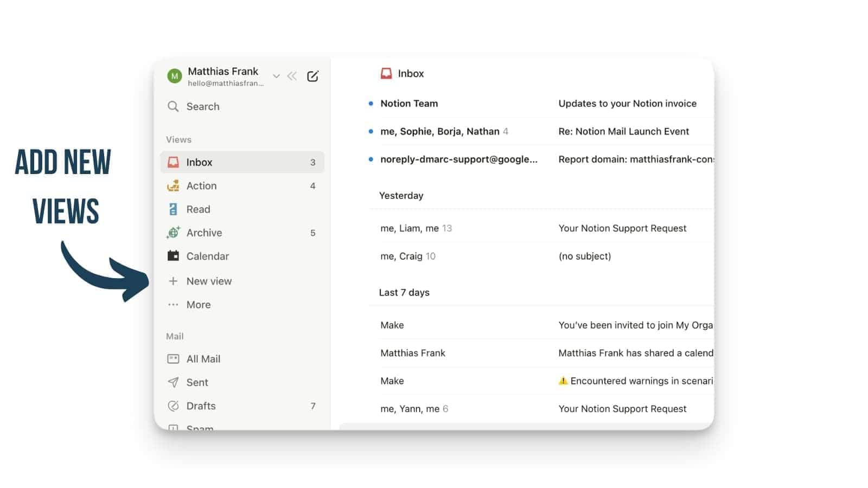Open the Matthias Frank shared calendar email
Screen dimensions: 868x488
coord(542,353)
